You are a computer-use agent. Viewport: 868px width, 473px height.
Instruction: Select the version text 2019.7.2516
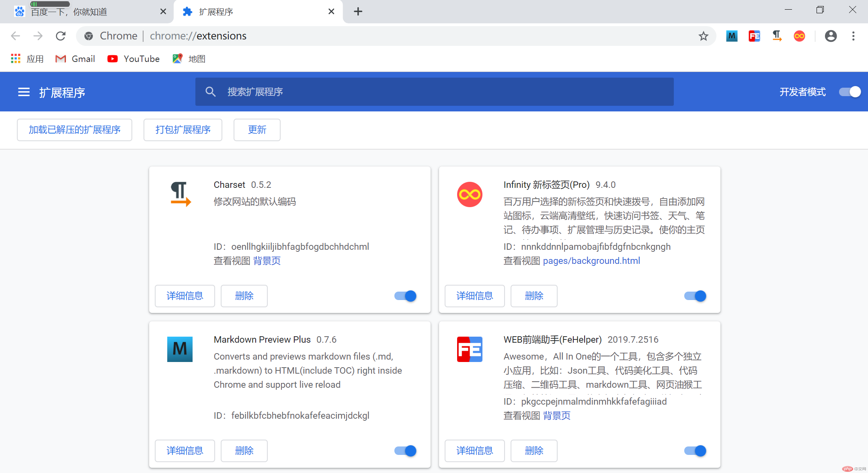pos(633,339)
